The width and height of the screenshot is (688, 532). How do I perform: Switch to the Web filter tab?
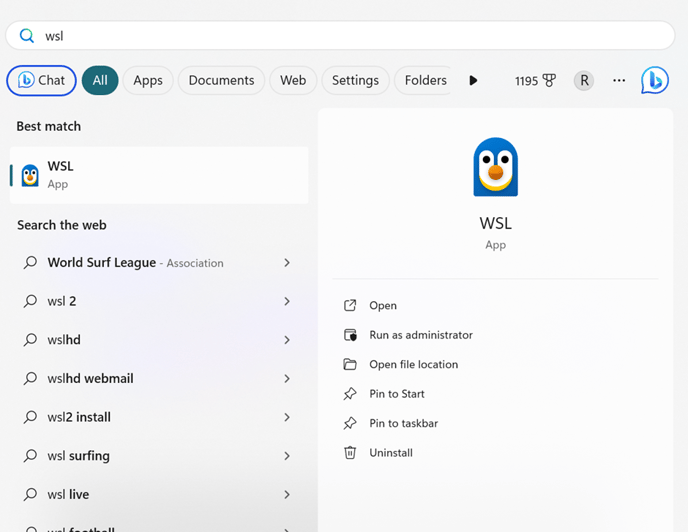[293, 80]
